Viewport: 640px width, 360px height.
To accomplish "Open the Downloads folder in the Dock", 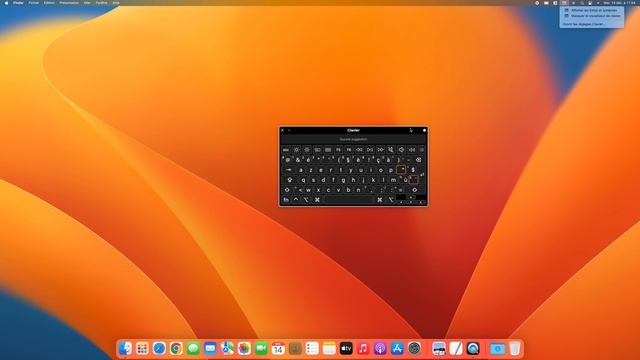I will pyautogui.click(x=497, y=348).
